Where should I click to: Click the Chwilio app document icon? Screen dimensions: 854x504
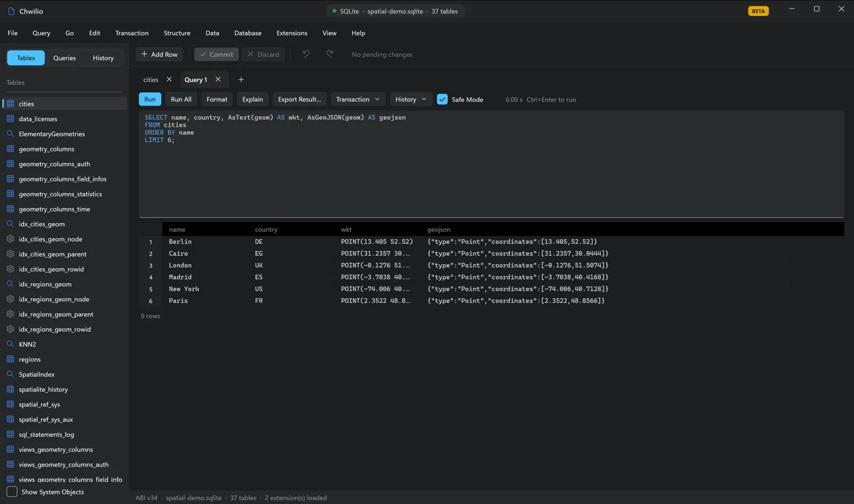point(11,11)
